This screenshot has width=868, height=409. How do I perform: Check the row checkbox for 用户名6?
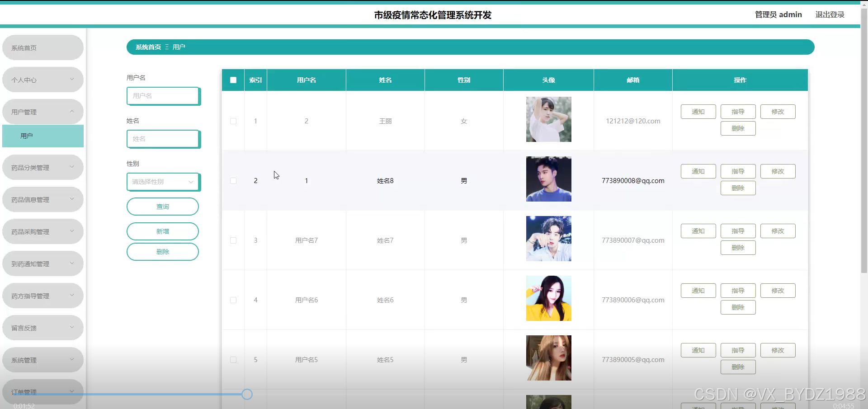[x=233, y=300]
